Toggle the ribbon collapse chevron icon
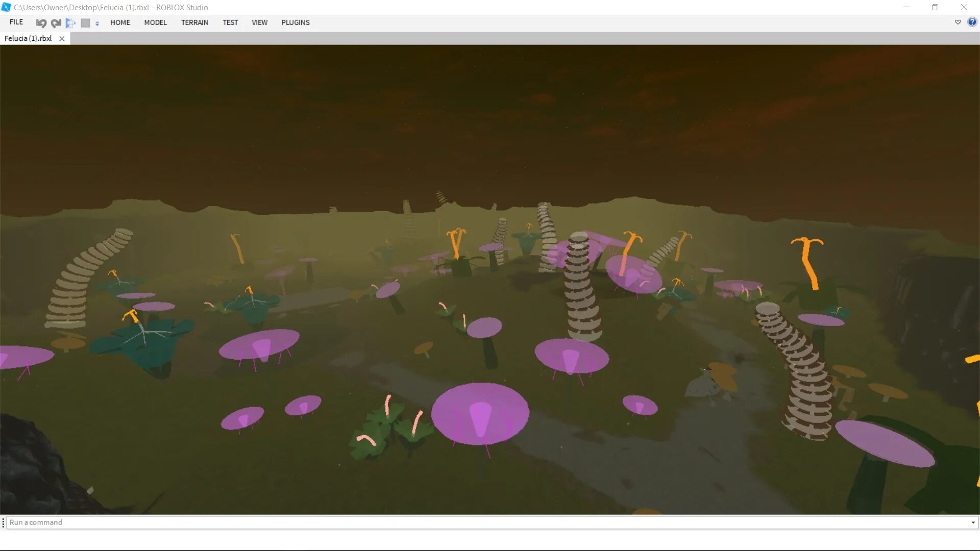 pyautogui.click(x=958, y=22)
